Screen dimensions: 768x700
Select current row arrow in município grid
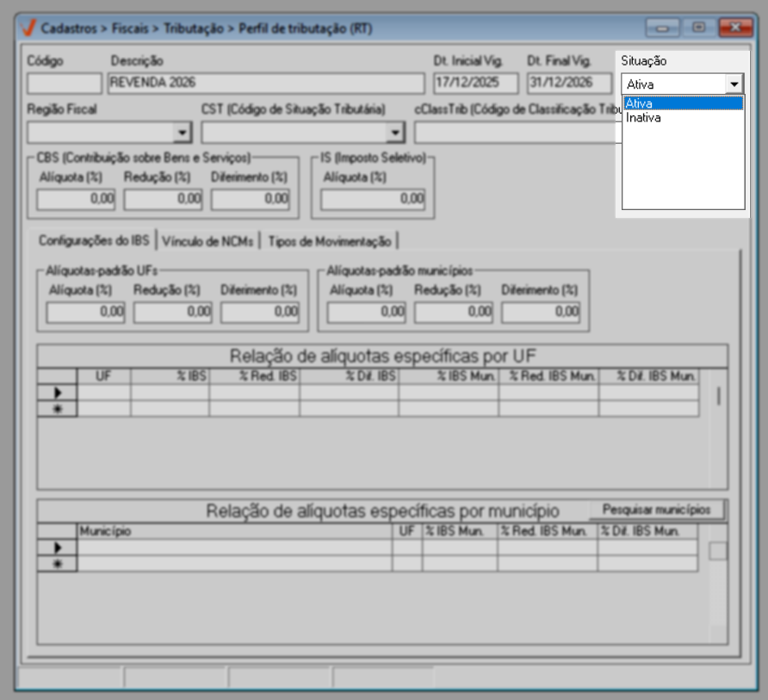(58, 547)
